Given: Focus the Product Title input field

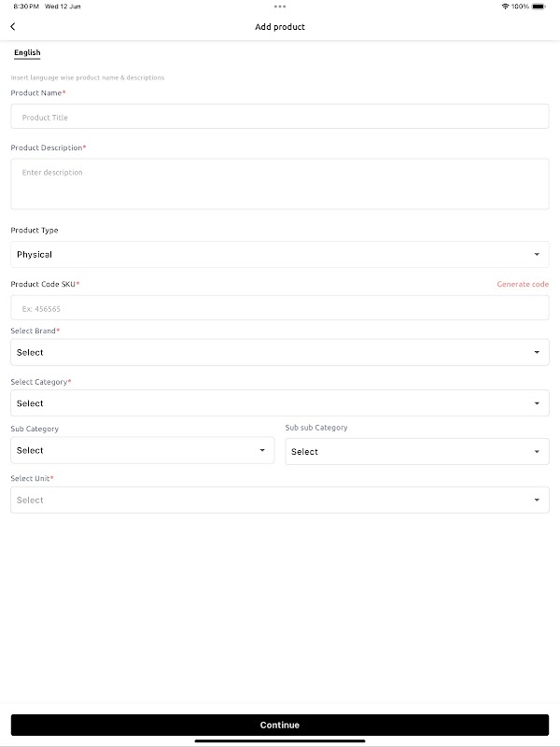Looking at the screenshot, I should pyautogui.click(x=280, y=117).
